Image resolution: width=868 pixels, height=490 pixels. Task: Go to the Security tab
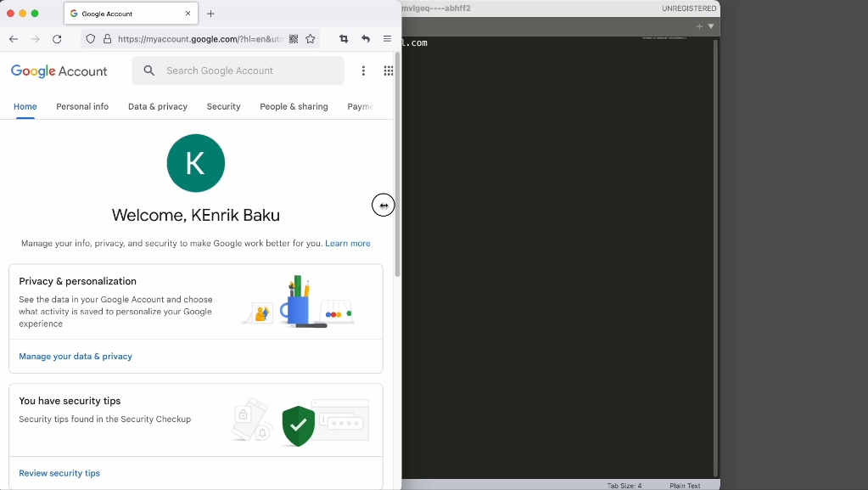click(224, 106)
